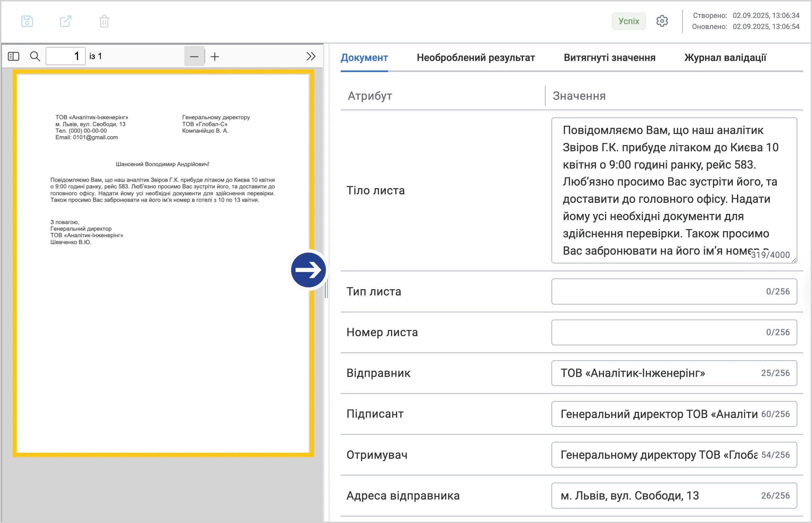Click the Створено timestamp text

click(x=746, y=16)
